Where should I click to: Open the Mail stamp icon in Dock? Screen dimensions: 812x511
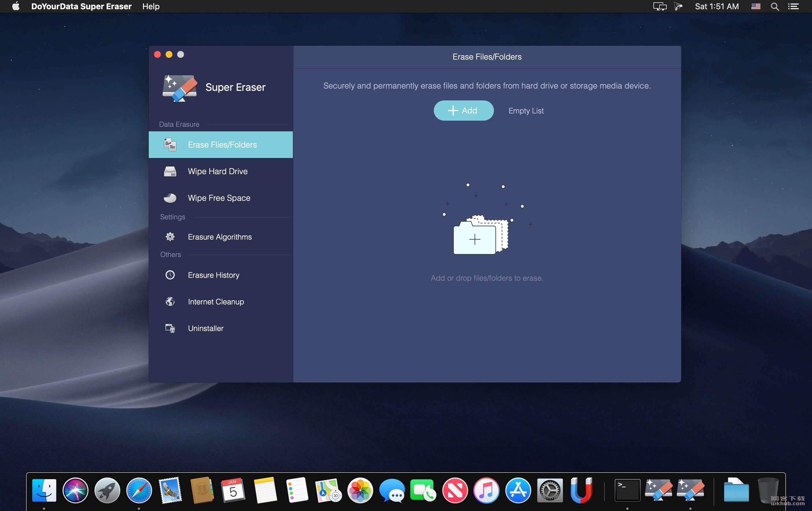click(171, 490)
